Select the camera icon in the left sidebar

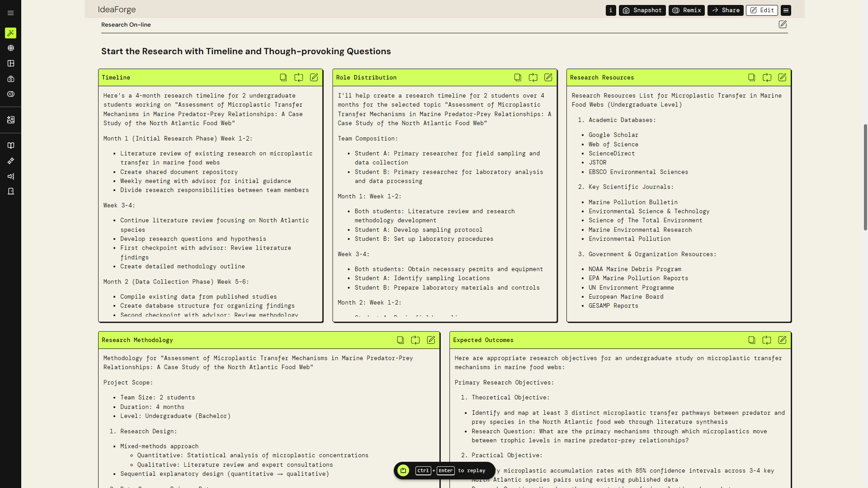(11, 79)
